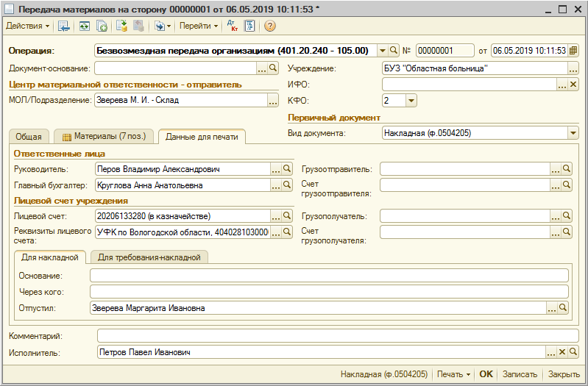Select the Данные для печати tab
Image resolution: width=588 pixels, height=386 pixels.
pos(202,137)
